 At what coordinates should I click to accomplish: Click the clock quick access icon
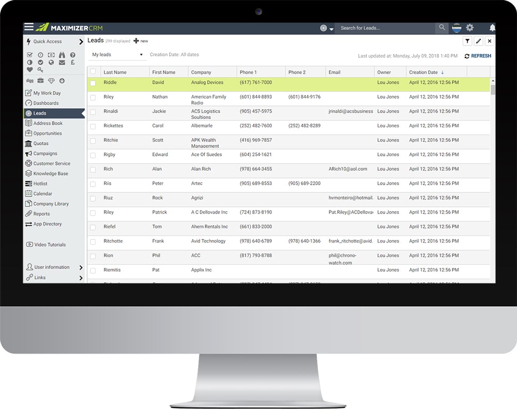tap(40, 55)
